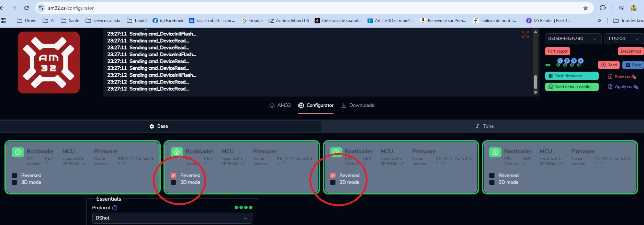Click the AM32 red logo
This screenshot has height=225, width=644.
click(x=49, y=63)
